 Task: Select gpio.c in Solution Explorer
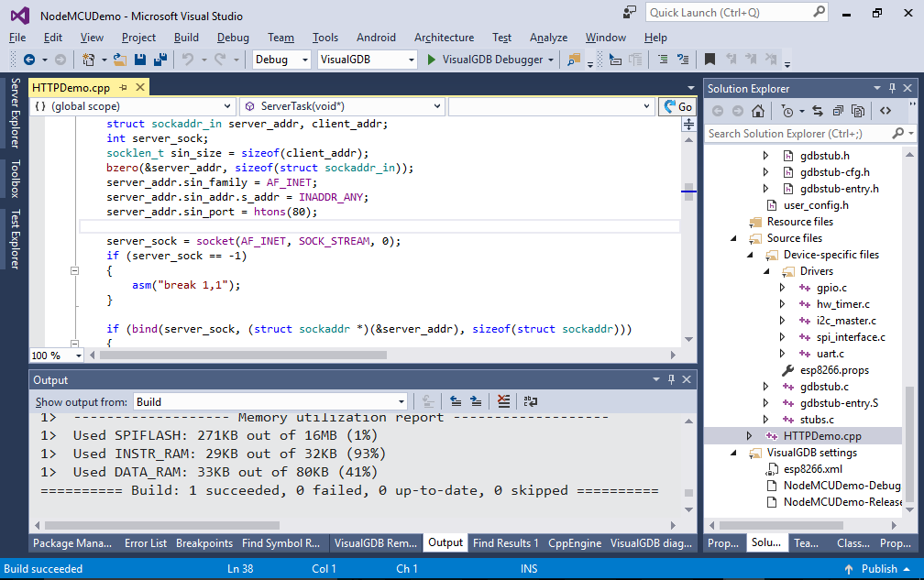(831, 288)
